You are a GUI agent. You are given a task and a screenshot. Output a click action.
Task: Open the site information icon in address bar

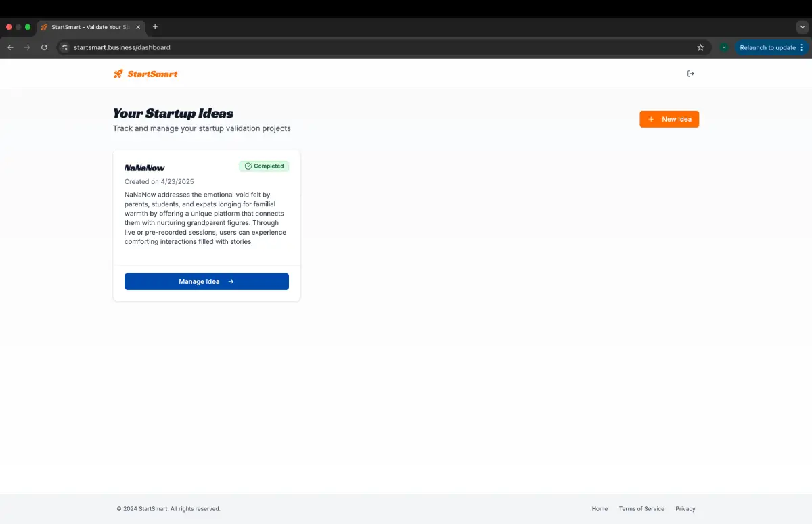coord(64,47)
